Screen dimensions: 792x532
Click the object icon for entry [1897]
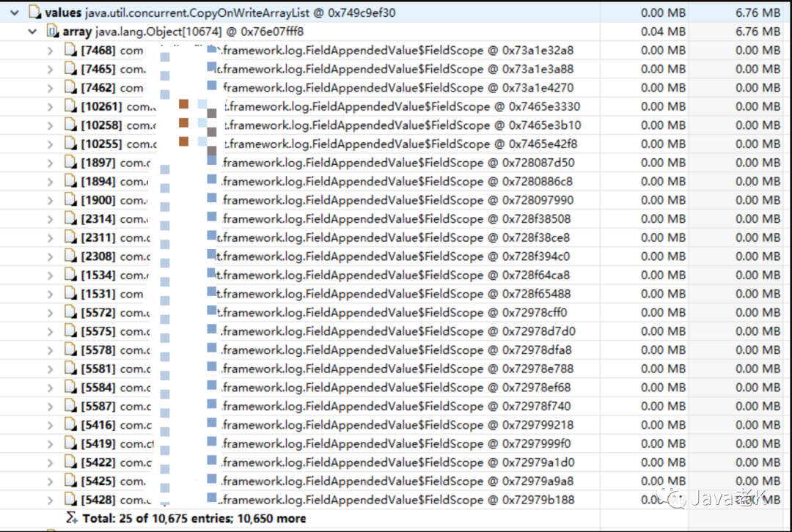click(x=70, y=162)
